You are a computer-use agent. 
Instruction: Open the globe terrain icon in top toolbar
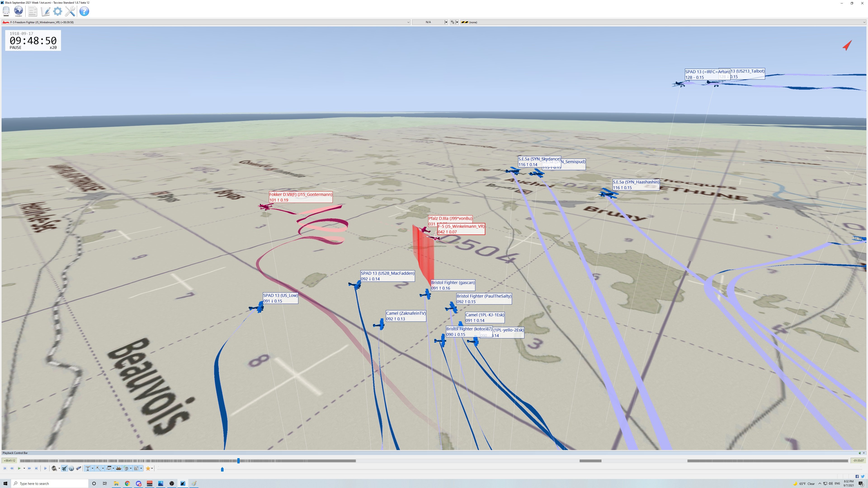(19, 11)
